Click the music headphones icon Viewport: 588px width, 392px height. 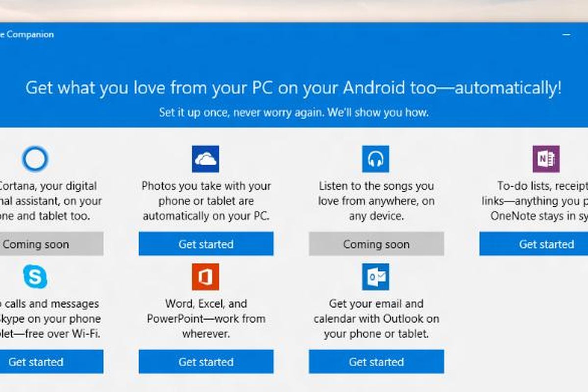(375, 159)
